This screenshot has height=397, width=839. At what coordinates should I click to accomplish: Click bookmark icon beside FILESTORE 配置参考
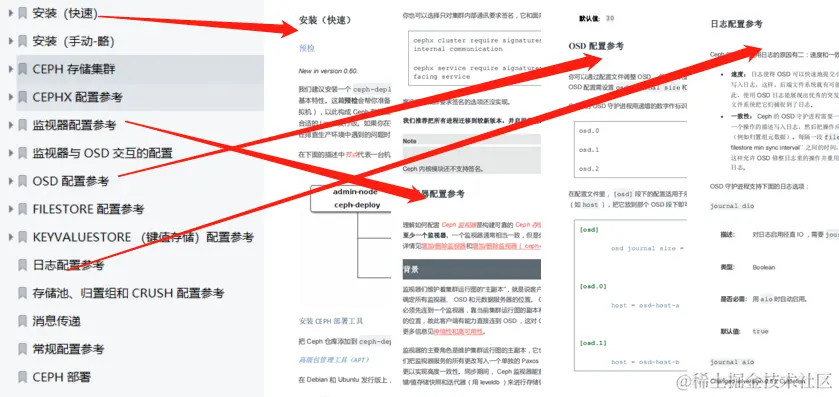pyautogui.click(x=22, y=209)
